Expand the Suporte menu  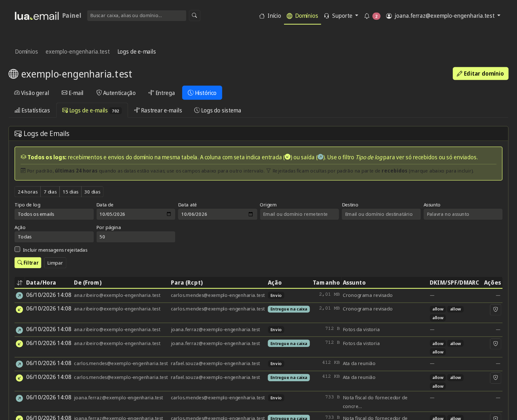341,16
